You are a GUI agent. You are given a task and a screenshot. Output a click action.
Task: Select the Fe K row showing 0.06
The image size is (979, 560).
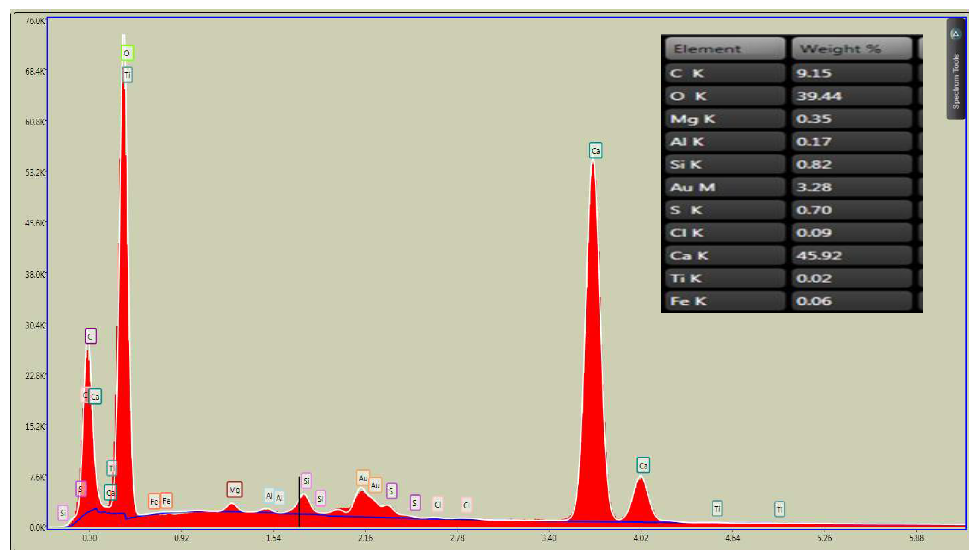click(x=725, y=301)
